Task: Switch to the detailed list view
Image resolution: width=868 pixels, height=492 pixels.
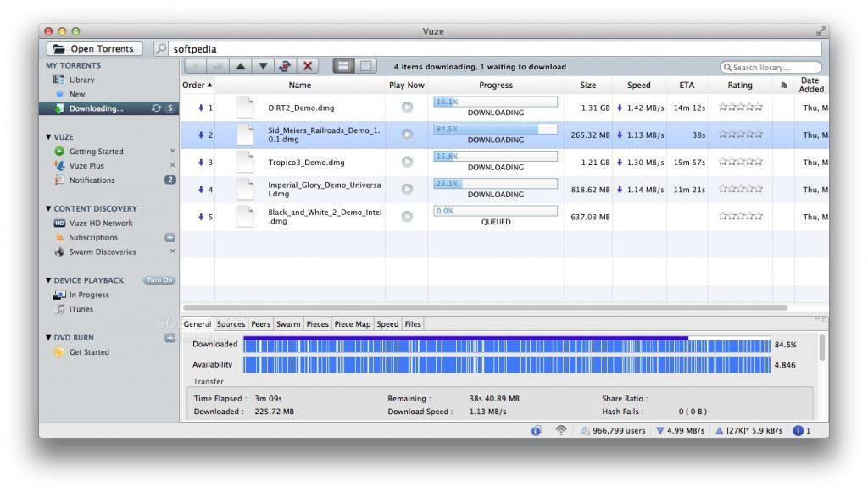Action: (344, 66)
